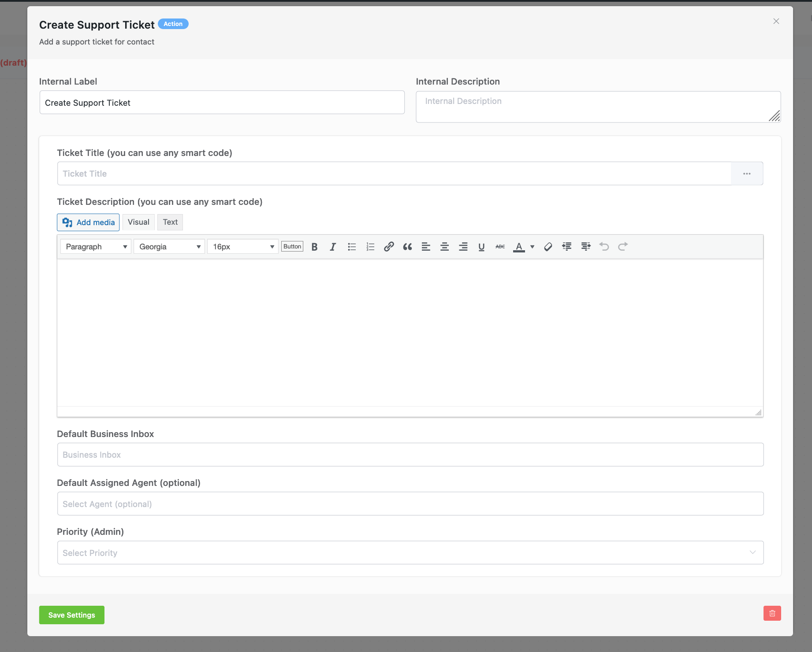Click the Add media button

(x=88, y=222)
